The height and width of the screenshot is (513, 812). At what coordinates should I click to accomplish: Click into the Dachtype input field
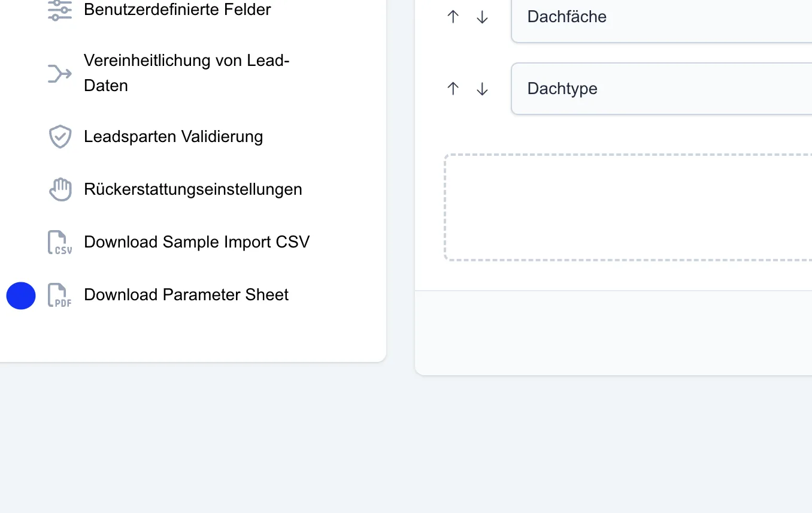661,89
